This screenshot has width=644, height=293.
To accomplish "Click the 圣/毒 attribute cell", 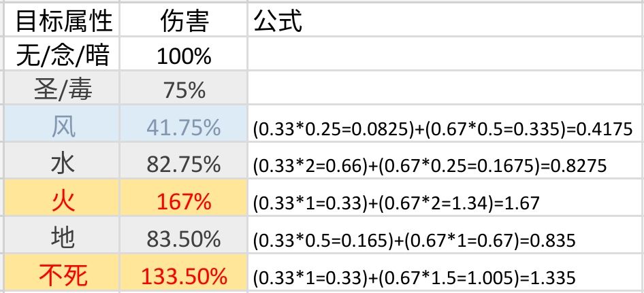I will tap(63, 90).
